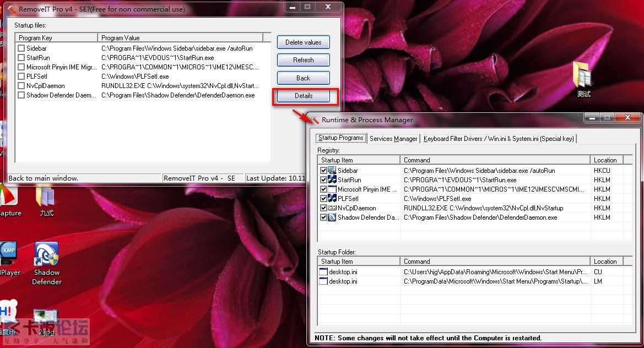Click the Shadow Defender Da... item icon

[x=332, y=218]
